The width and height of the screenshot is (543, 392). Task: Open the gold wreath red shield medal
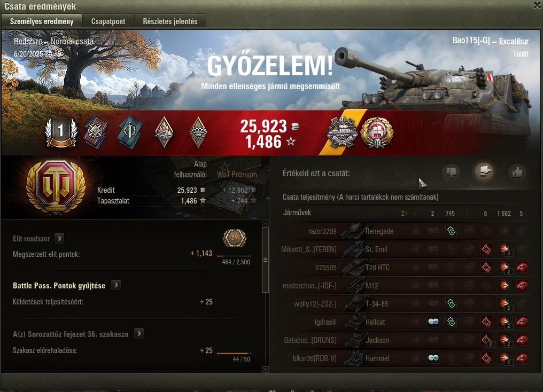pyautogui.click(x=377, y=132)
